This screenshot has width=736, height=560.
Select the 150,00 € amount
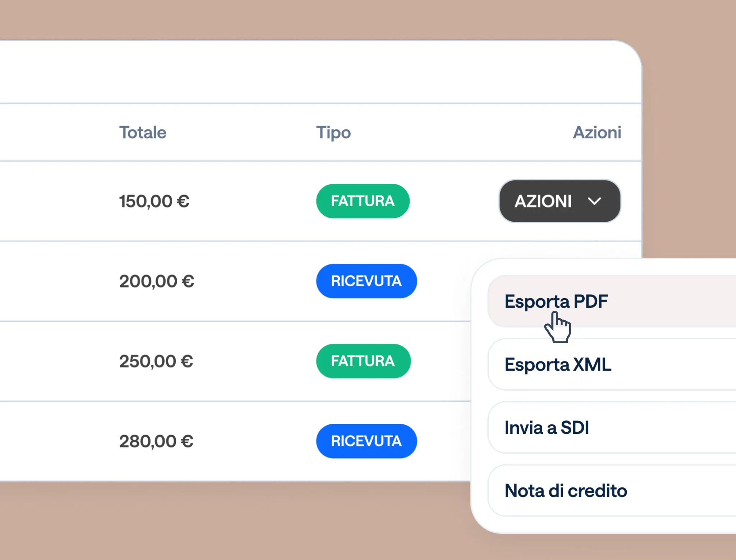click(154, 201)
